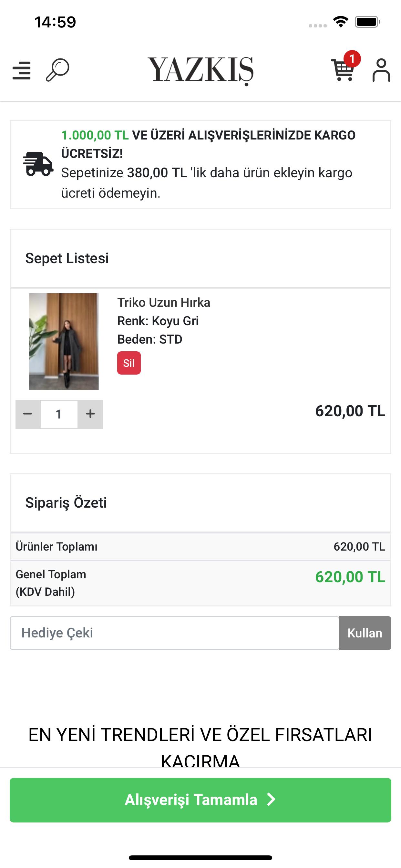Go home via the YAZKIŞ logo
This screenshot has height=868, width=401.
click(x=200, y=71)
